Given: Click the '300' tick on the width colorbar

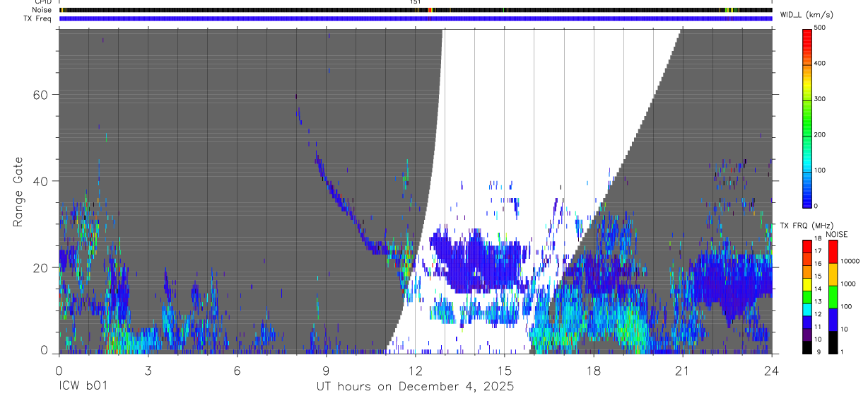Looking at the screenshot, I should click(820, 99).
